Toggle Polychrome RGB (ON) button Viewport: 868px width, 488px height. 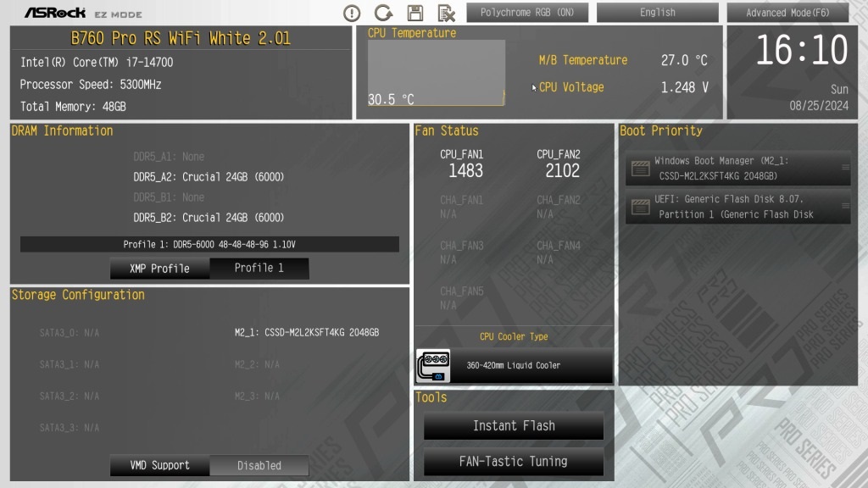coord(527,12)
